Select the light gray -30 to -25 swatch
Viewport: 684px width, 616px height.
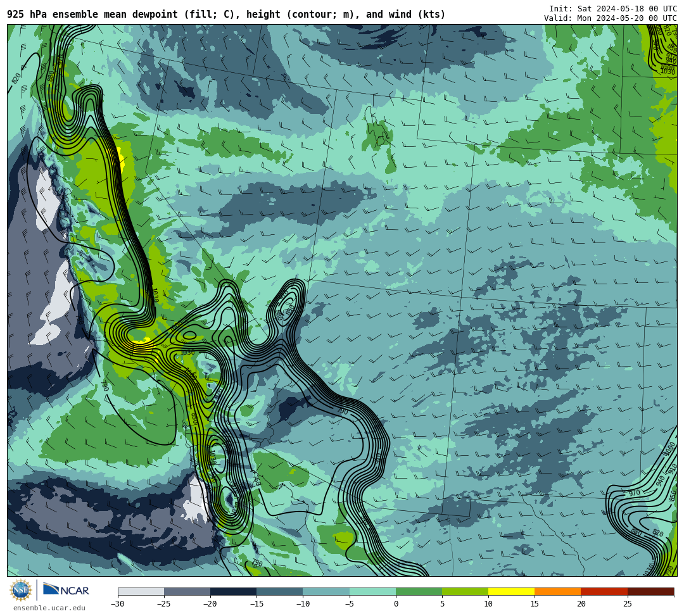pos(141,591)
